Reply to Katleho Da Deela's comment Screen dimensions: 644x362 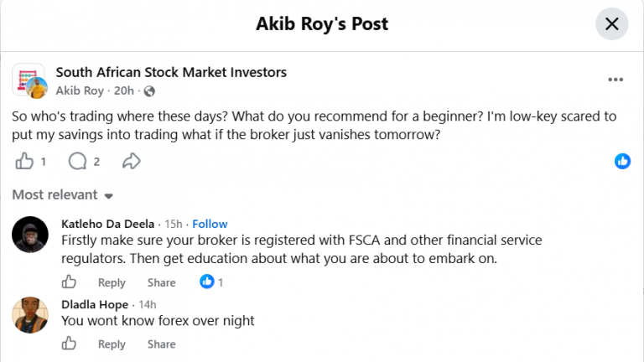pos(112,282)
